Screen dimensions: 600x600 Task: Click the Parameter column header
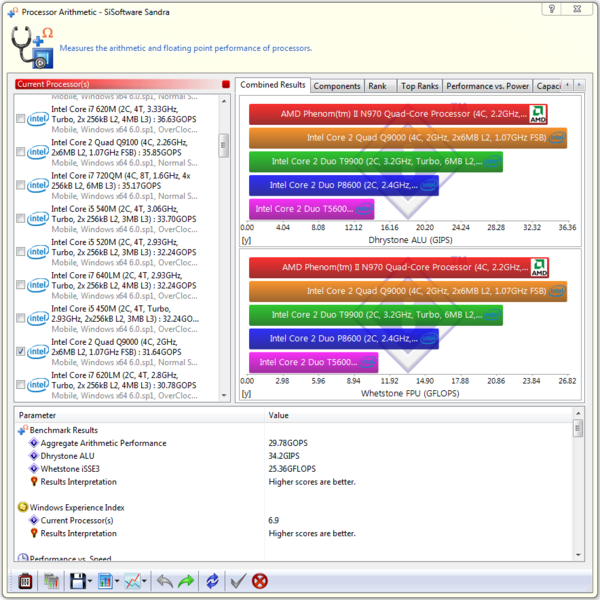pyautogui.click(x=140, y=415)
